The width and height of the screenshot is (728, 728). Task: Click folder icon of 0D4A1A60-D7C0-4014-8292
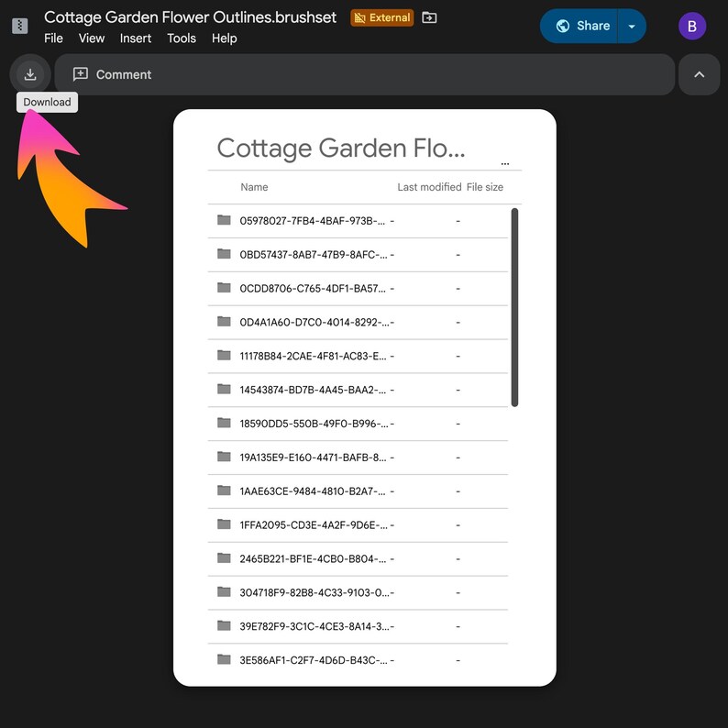(224, 321)
